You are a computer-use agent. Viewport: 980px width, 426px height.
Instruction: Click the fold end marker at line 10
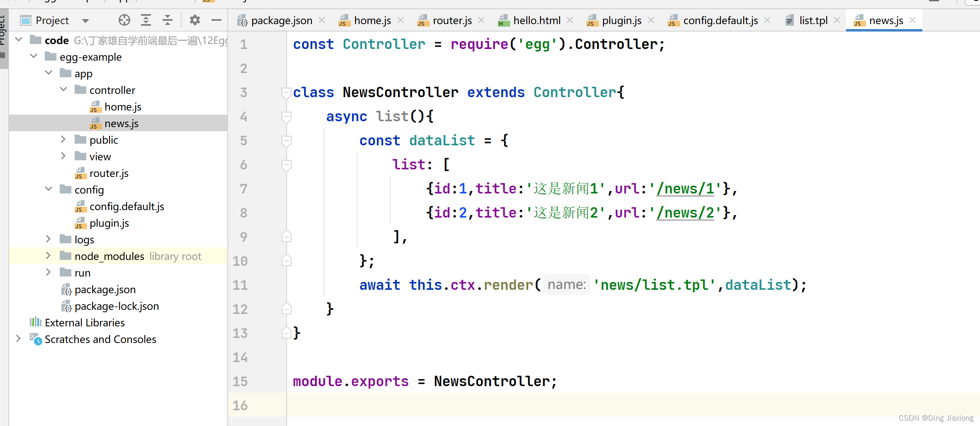pos(286,260)
